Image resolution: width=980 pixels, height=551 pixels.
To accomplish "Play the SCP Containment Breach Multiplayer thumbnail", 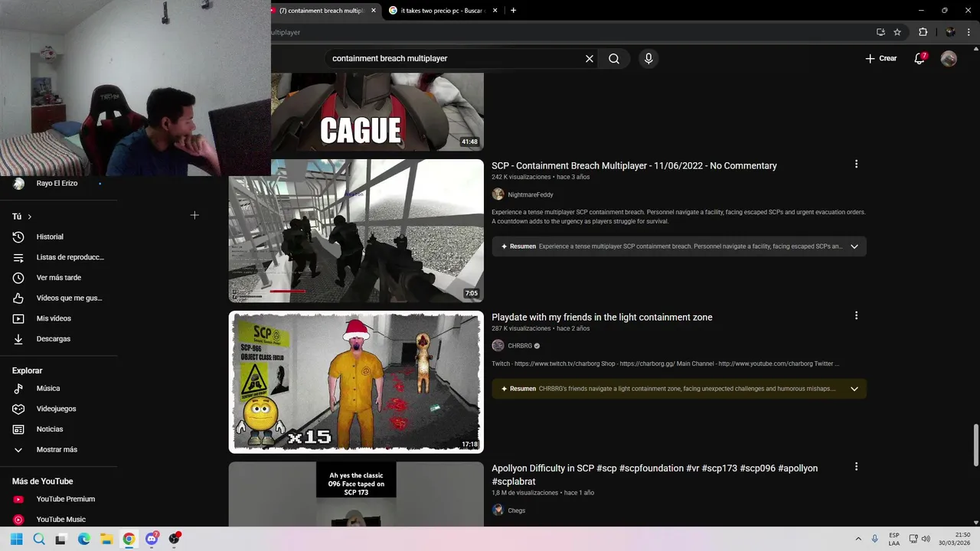I will click(x=356, y=231).
